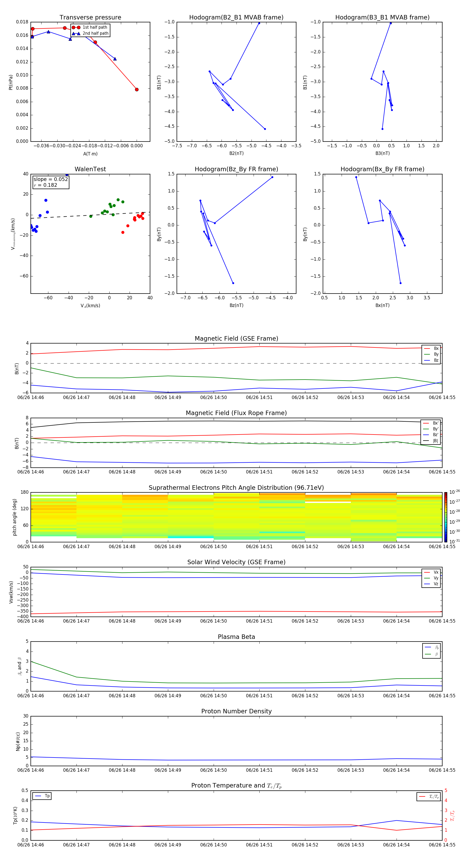This screenshot has height=868, width=473.
Task: Select the '2nd half path' legend entry
Action: (x=90, y=33)
